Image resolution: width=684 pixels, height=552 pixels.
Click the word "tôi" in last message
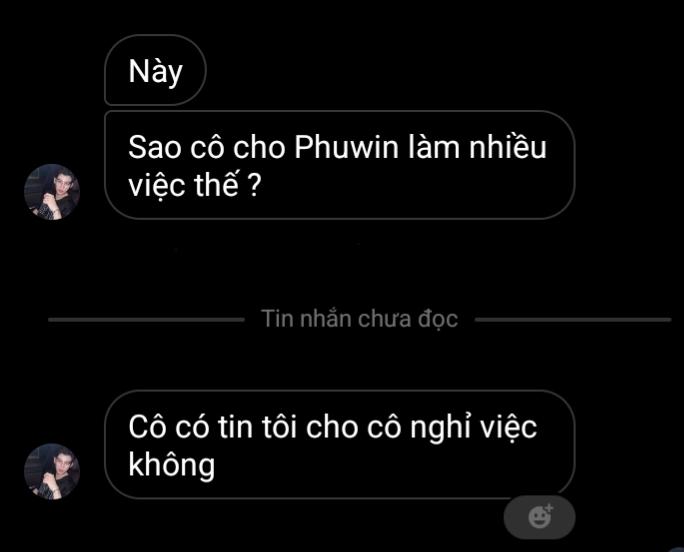click(x=279, y=426)
